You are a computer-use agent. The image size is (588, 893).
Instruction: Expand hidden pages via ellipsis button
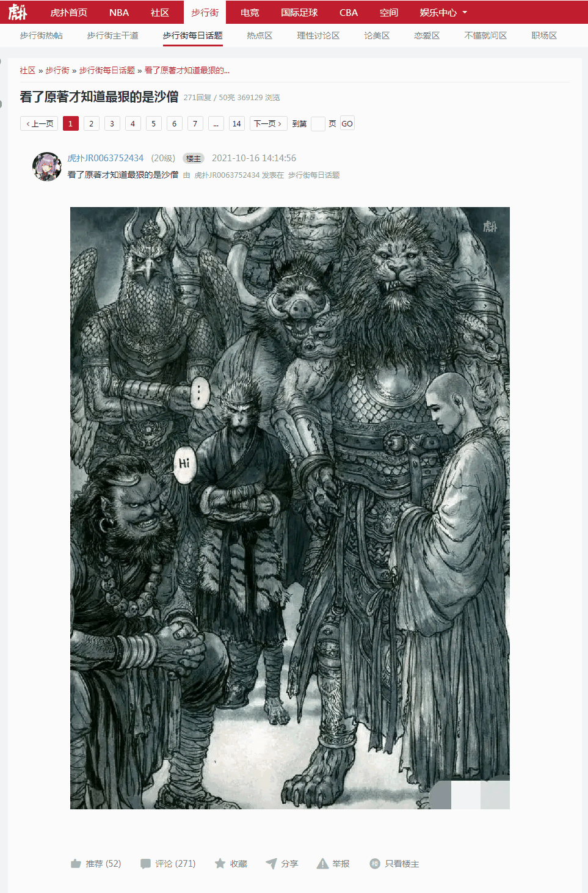(x=216, y=123)
